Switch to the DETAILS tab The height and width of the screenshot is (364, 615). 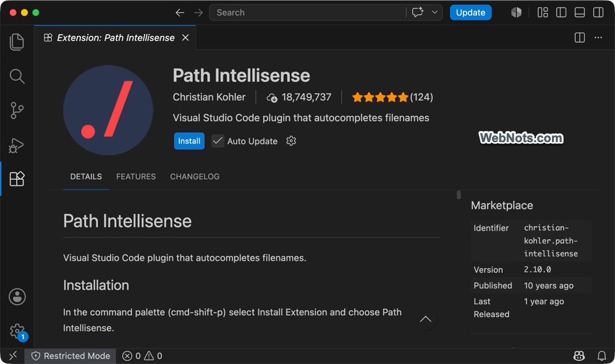point(86,177)
